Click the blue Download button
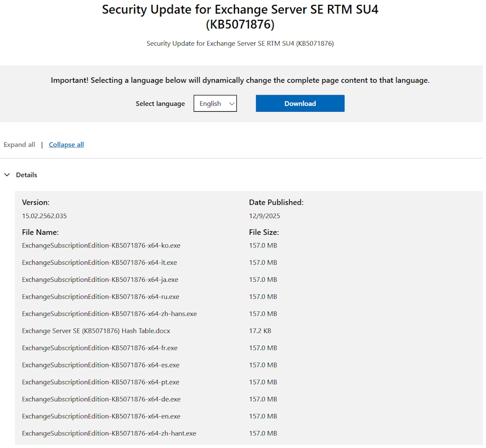Image resolution: width=486 pixels, height=448 pixels. pos(300,103)
